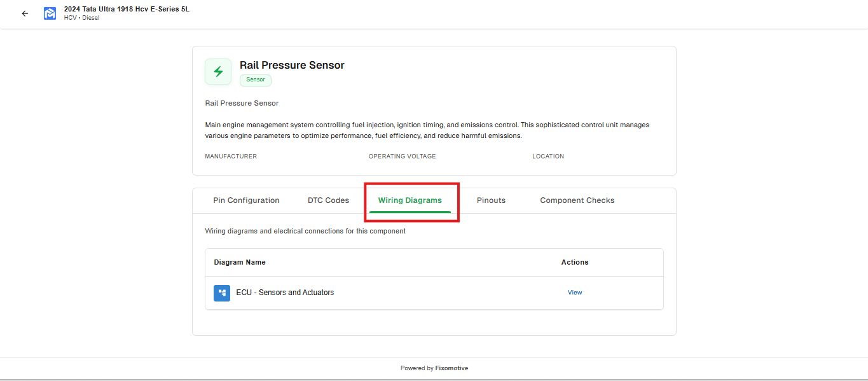Click the Fixomotive footer link

coord(451,368)
